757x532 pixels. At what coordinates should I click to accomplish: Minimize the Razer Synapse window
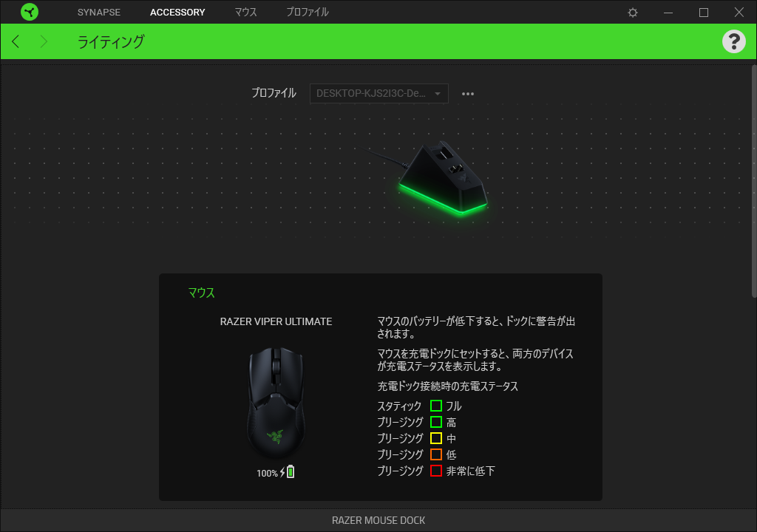pyautogui.click(x=668, y=13)
